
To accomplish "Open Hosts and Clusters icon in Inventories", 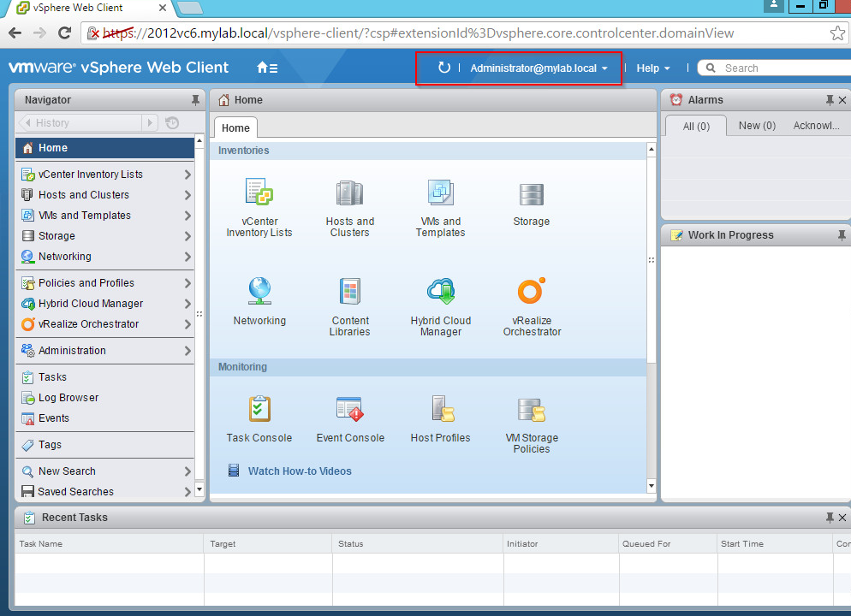I will [349, 193].
